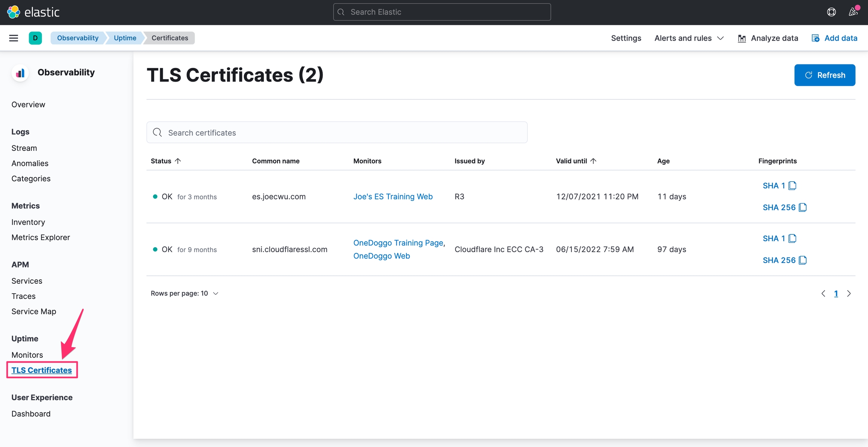
Task: Open Metrics Inventory in sidebar
Action: [28, 222]
